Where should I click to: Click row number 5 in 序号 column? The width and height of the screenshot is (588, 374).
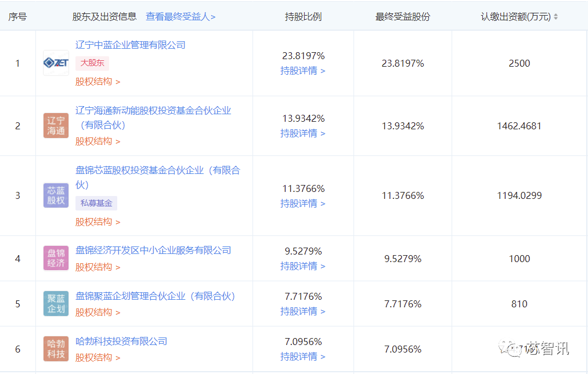(17, 304)
